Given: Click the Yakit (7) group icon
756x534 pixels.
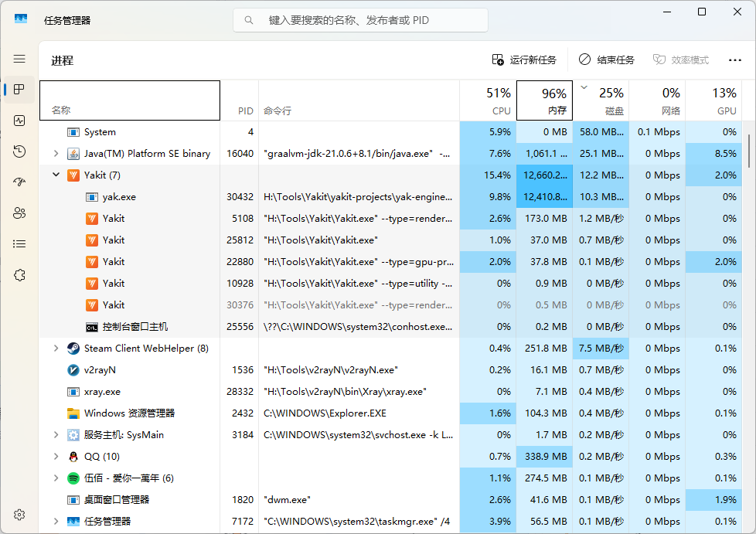Looking at the screenshot, I should click(73, 175).
